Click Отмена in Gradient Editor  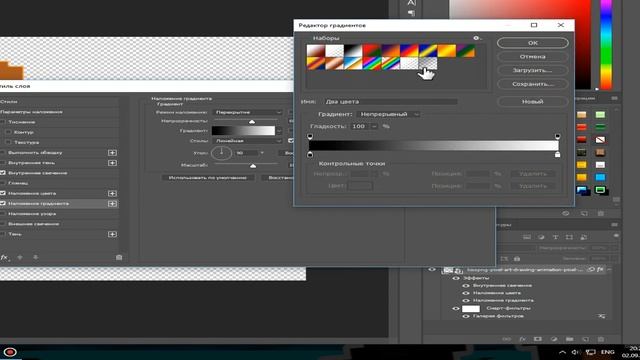(x=533, y=57)
